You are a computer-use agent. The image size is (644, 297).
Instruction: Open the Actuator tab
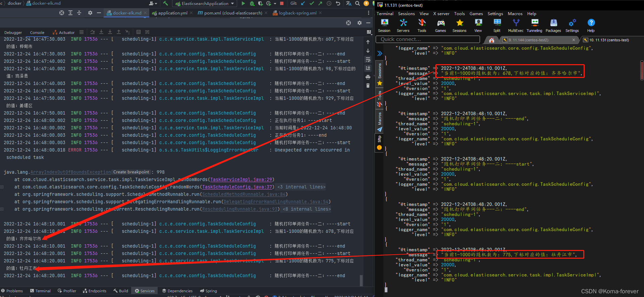[64, 33]
